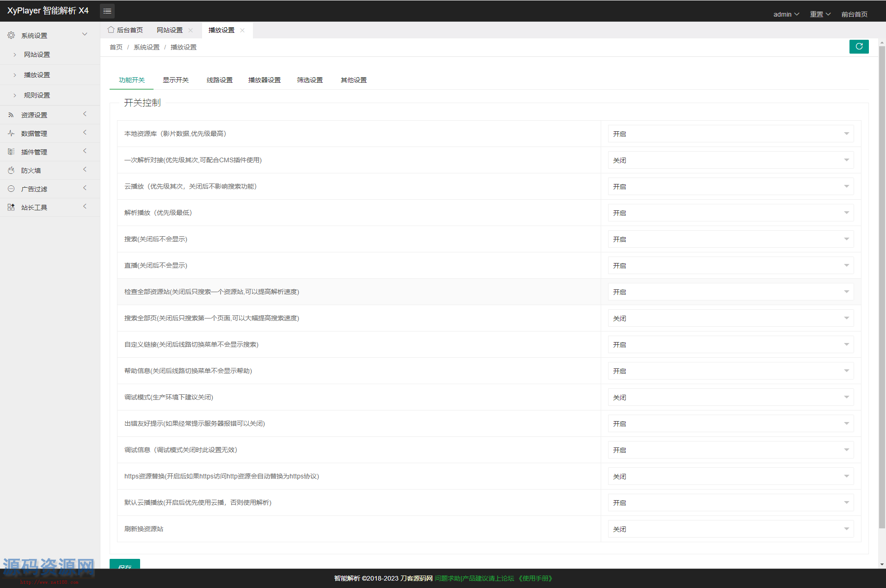Select the 系统设置 gear icon in sidebar
This screenshot has width=886, height=588.
[x=11, y=35]
